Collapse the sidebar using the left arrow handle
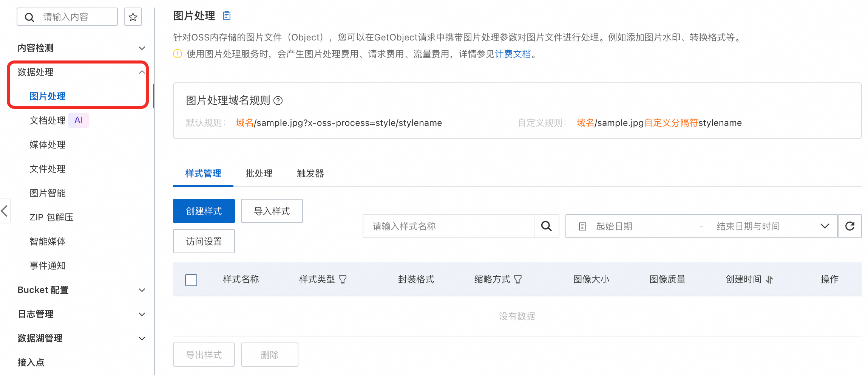Screen dimensions: 868x375 pyautogui.click(x=5, y=211)
